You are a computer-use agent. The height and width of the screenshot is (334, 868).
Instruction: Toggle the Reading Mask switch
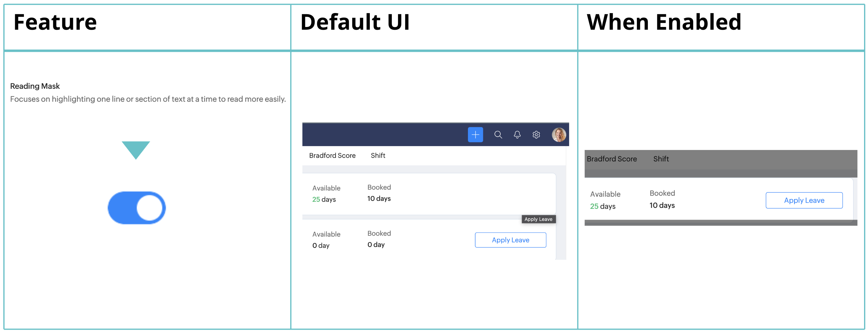[x=137, y=208]
